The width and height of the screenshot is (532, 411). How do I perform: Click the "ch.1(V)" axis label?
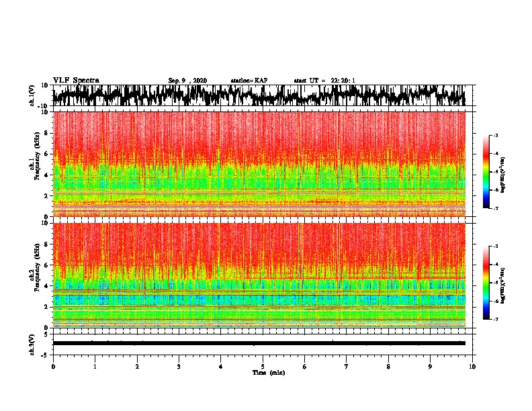(x=32, y=95)
